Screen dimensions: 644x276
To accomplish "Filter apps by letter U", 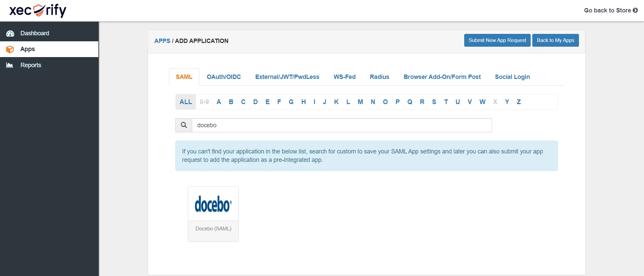I will pos(458,102).
